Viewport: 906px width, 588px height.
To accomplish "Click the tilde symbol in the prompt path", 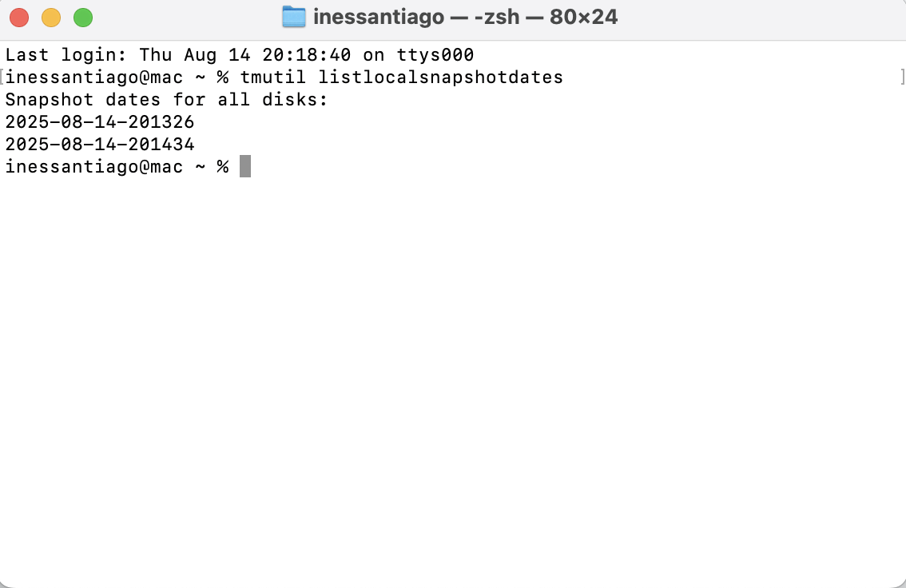I will click(202, 166).
